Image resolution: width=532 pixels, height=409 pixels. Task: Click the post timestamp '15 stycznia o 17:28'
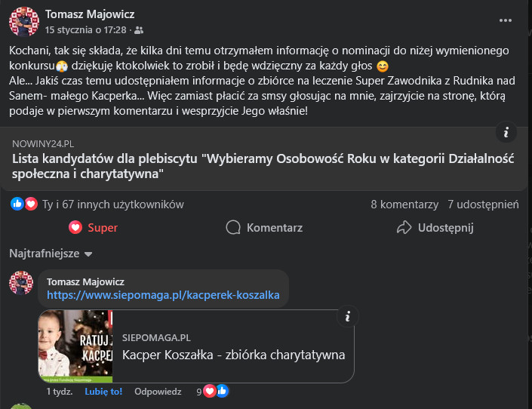pyautogui.click(x=85, y=30)
